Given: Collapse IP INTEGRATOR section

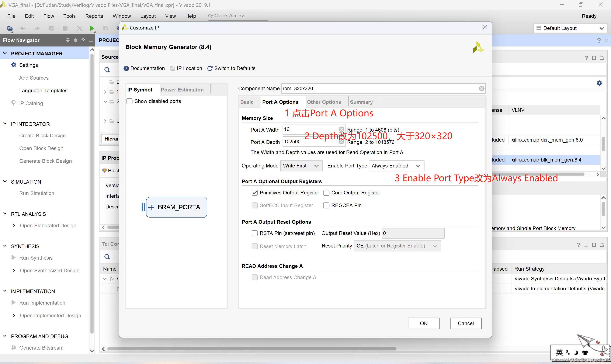Looking at the screenshot, I should 5,124.
